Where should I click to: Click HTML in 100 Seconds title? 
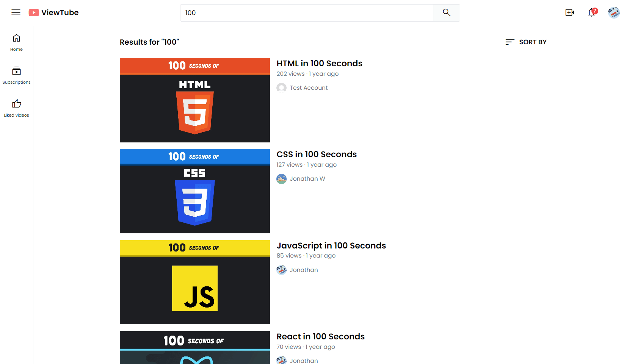pos(319,63)
